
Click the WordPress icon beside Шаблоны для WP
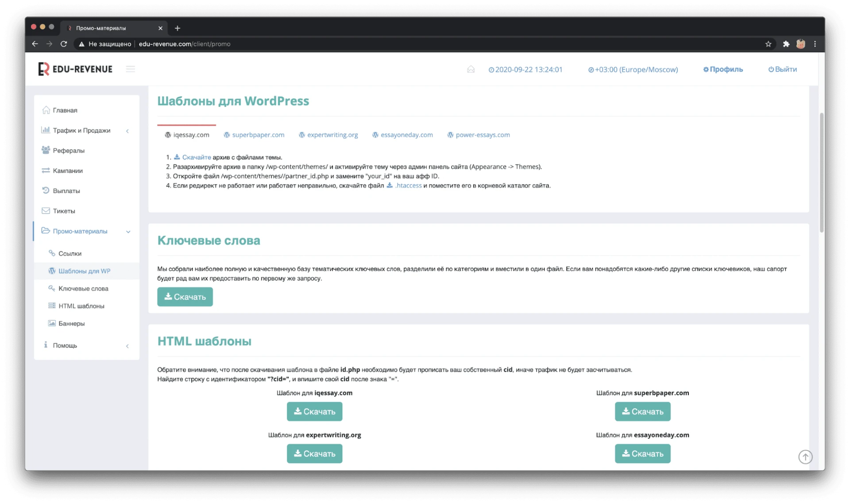click(x=52, y=271)
